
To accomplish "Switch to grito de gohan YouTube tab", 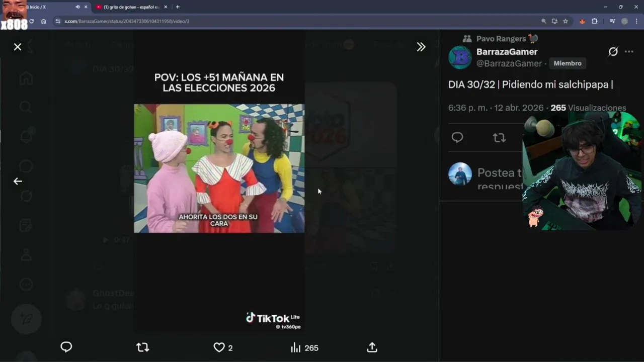I will tap(132, 7).
